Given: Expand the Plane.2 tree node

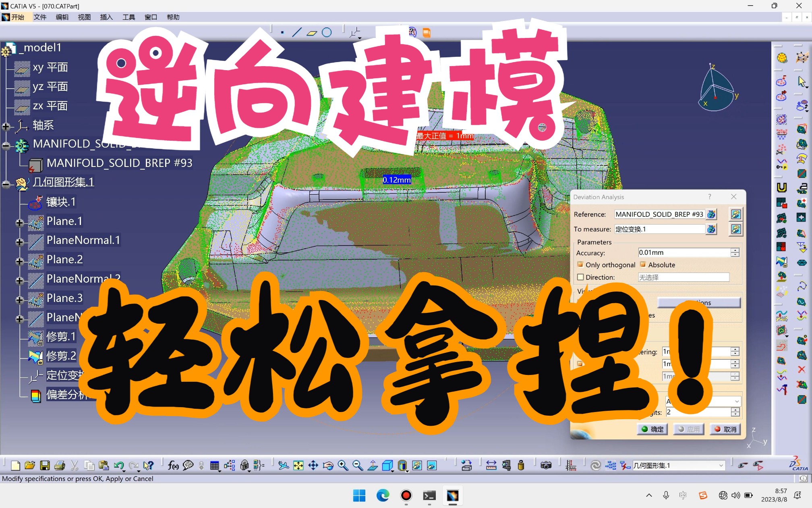Looking at the screenshot, I should pyautogui.click(x=19, y=261).
